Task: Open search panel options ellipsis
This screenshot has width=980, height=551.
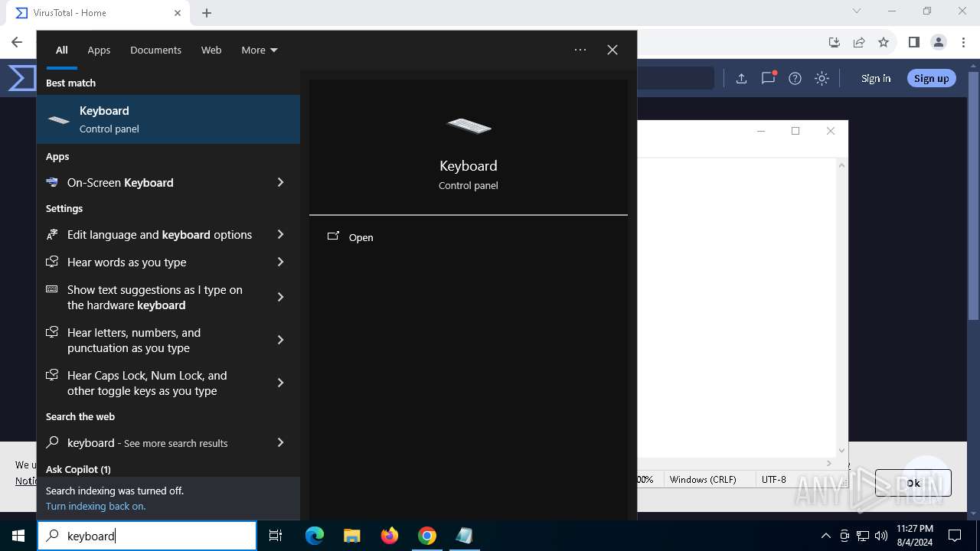Action: (x=580, y=50)
